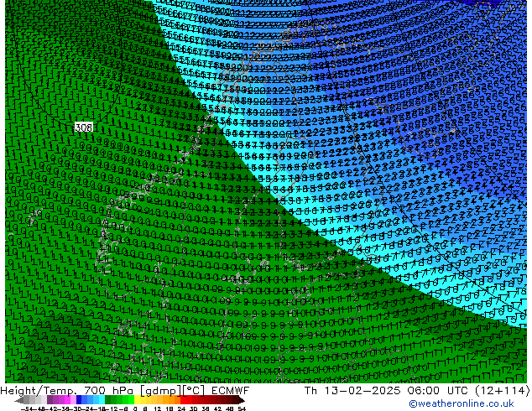Click the left gray arrow end of the legend

coord(19,400)
